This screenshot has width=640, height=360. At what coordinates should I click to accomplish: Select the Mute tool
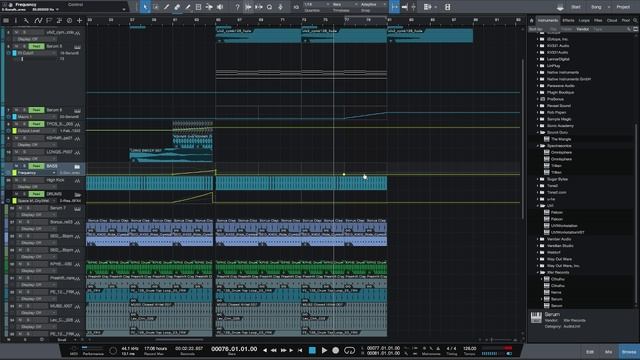pyautogui.click(x=198, y=7)
